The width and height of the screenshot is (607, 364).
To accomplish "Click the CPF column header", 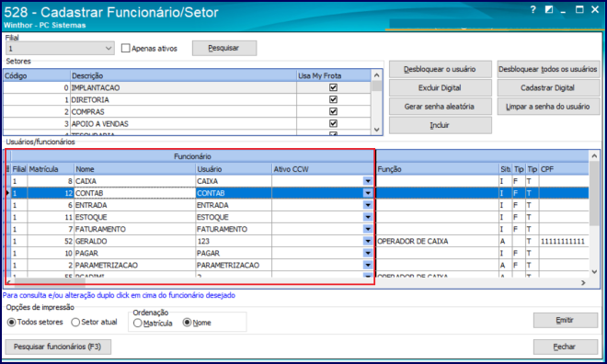I will click(564, 169).
